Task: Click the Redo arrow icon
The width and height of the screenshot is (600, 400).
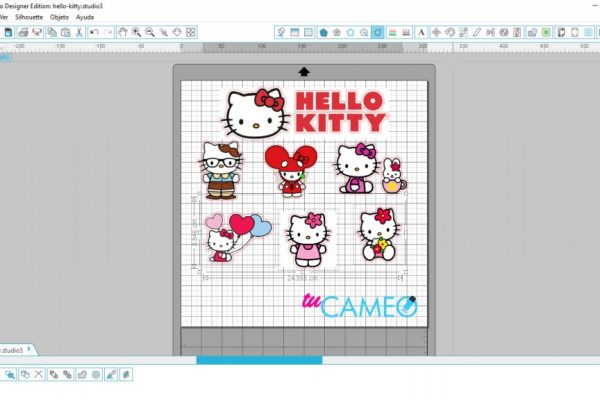Action: 108,33
